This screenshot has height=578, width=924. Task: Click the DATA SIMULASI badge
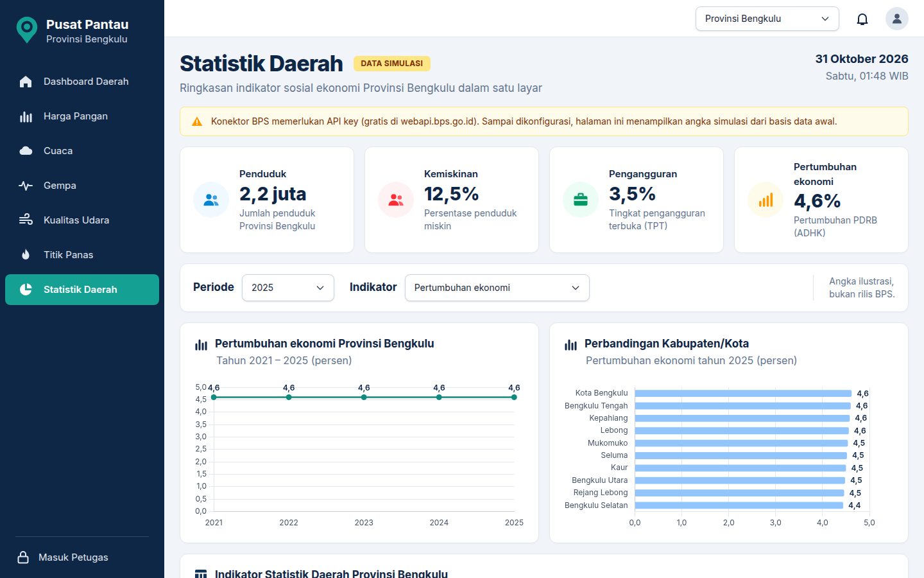pyautogui.click(x=392, y=64)
